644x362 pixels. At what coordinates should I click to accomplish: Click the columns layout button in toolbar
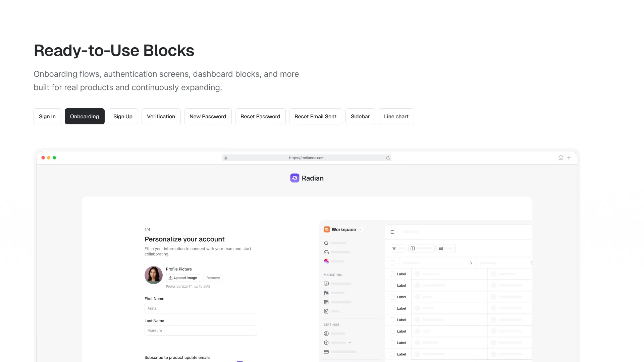point(421,248)
